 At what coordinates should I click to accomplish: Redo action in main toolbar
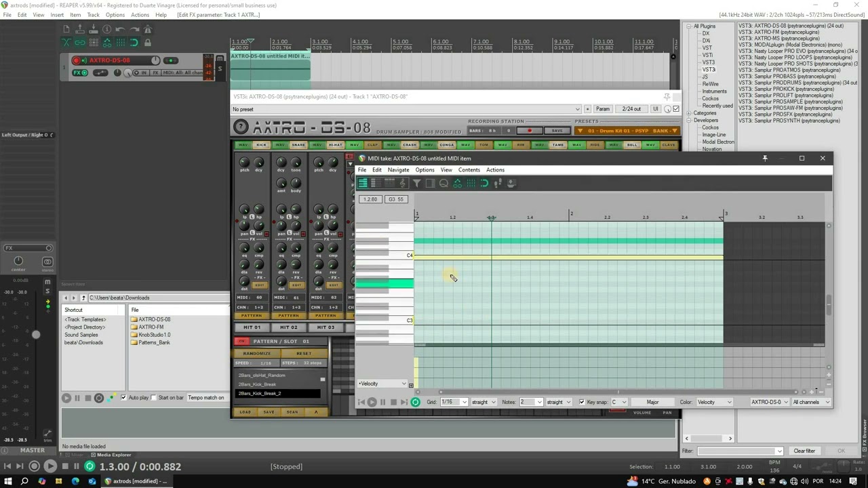point(134,29)
